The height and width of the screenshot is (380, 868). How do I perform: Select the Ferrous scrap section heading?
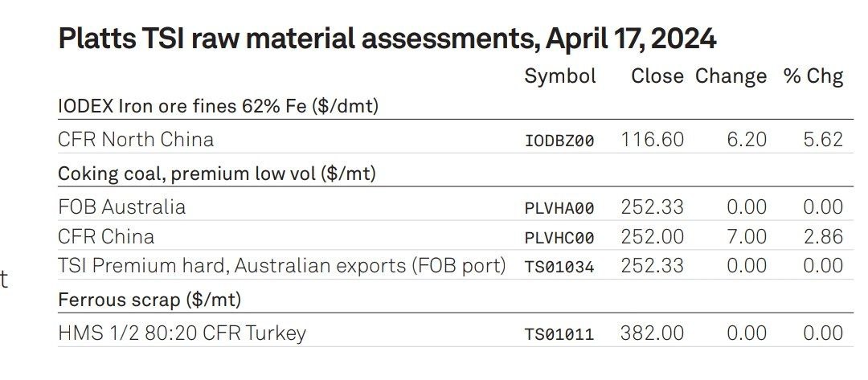[x=149, y=300]
